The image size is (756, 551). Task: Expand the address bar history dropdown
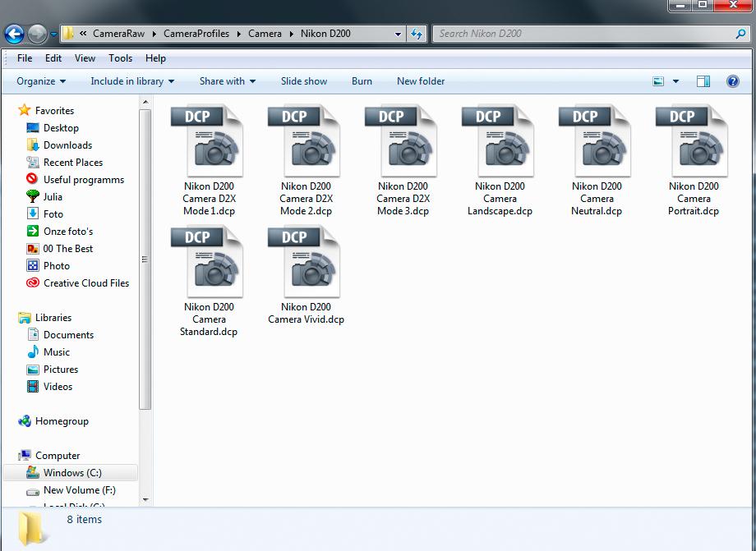click(x=398, y=34)
